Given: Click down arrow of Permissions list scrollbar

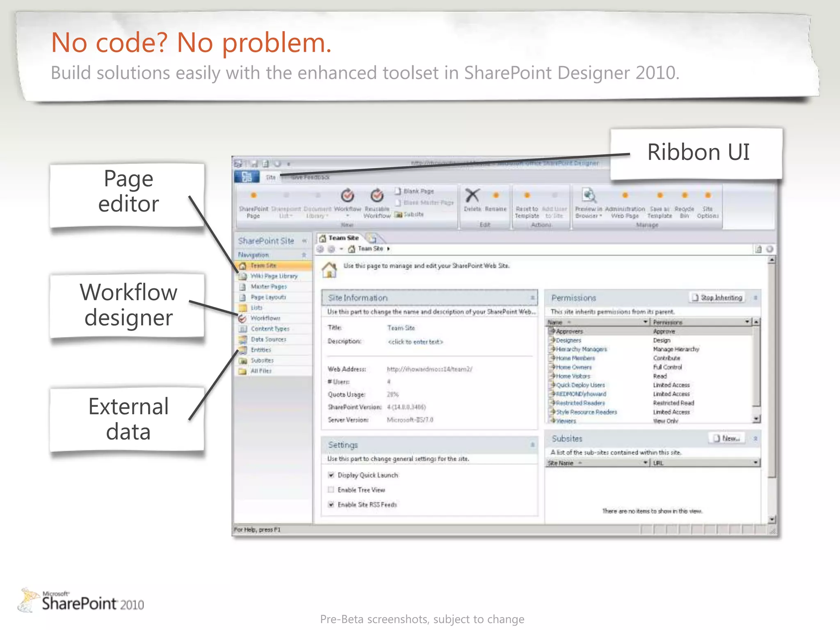Looking at the screenshot, I should (756, 419).
